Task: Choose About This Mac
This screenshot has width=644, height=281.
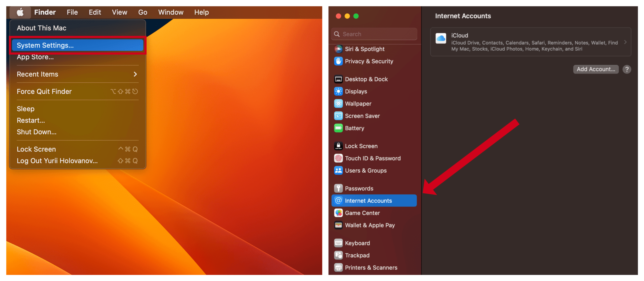Action: (77, 28)
